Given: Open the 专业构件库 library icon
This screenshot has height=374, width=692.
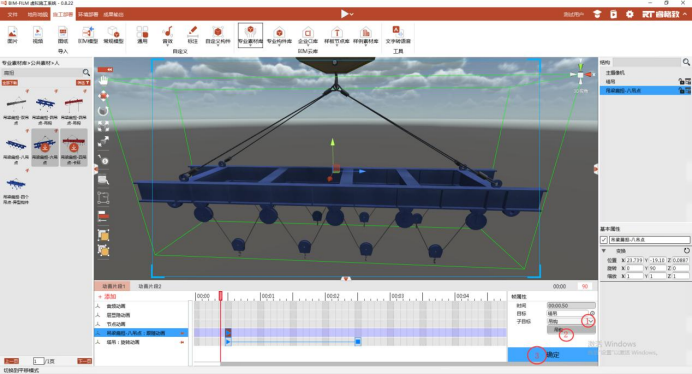Looking at the screenshot, I should (279, 35).
